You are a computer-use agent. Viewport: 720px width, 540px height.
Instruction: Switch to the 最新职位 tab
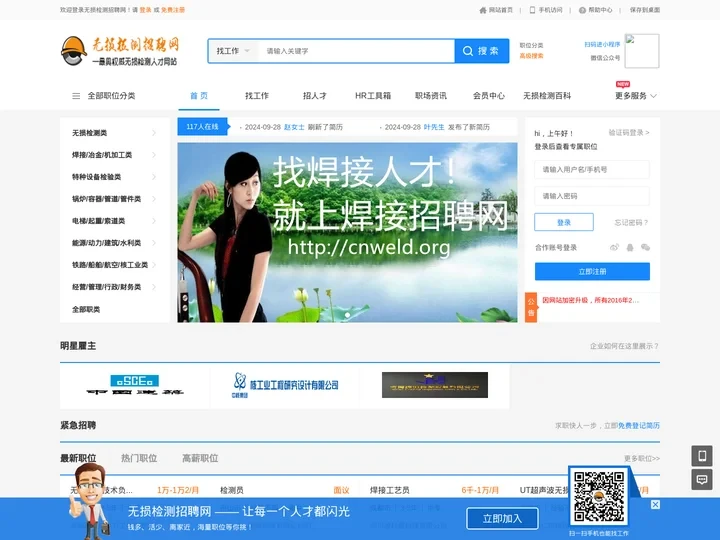click(78, 458)
